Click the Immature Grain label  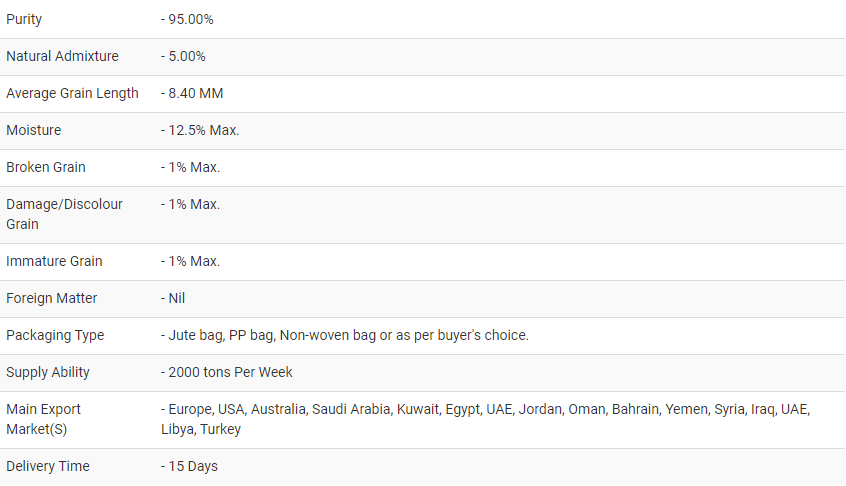click(x=54, y=262)
